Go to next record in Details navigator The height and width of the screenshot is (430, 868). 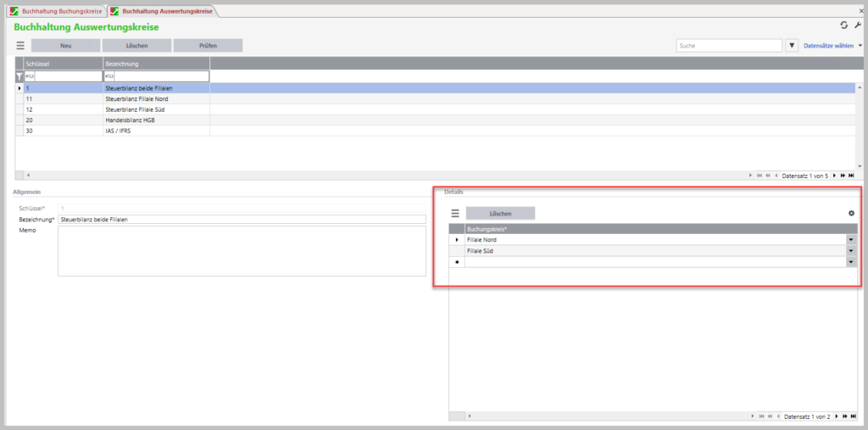tap(836, 416)
